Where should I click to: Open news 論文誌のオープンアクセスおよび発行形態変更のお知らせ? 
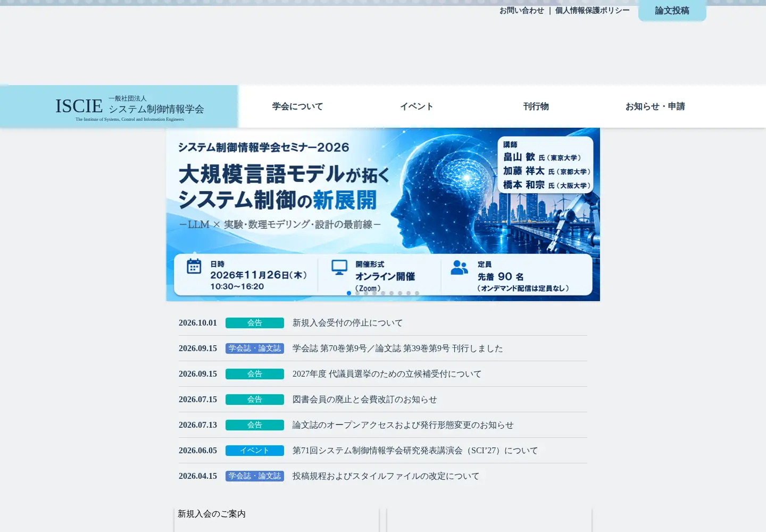coord(403,425)
